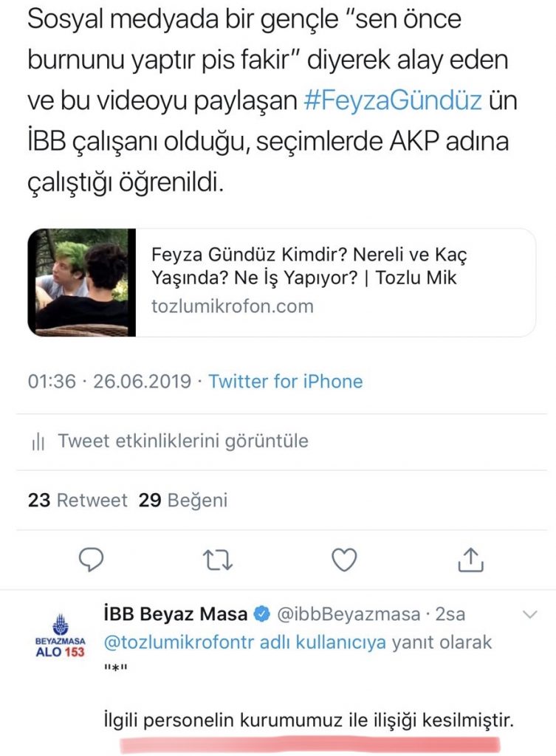Tap the link card preview thumbnail

[x=81, y=283]
